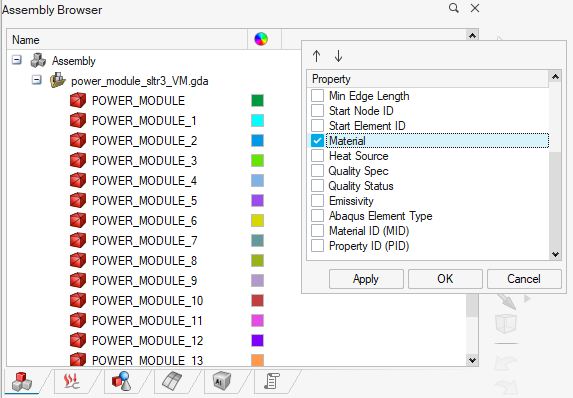Click the red cube icon of POWER_MODULE_6

tap(78, 220)
